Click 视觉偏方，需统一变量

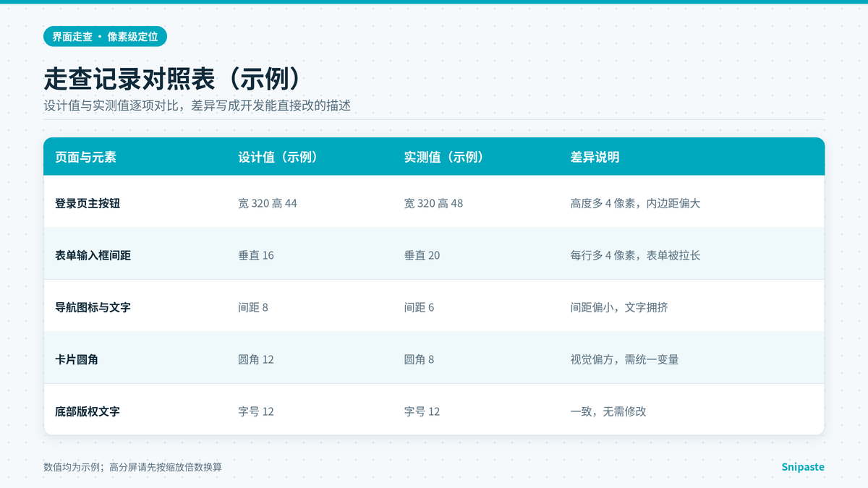click(624, 359)
